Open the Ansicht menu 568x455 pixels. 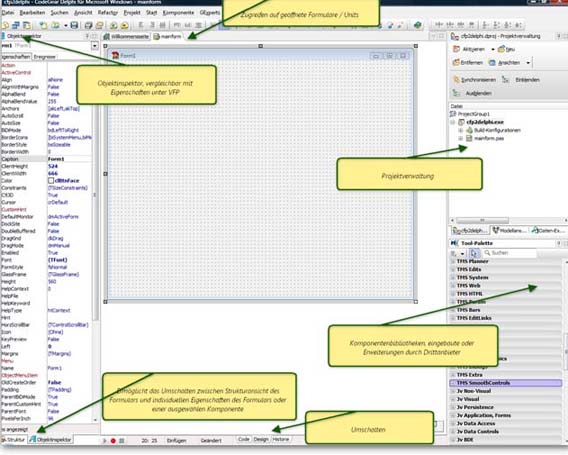83,13
